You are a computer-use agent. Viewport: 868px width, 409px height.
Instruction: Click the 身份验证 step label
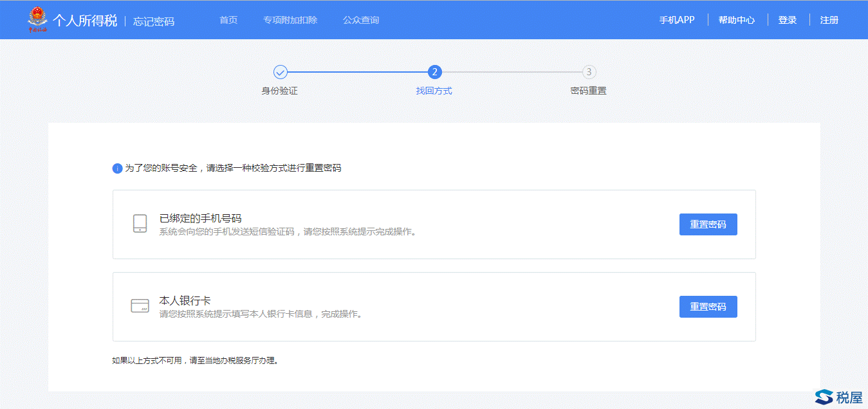(x=280, y=91)
